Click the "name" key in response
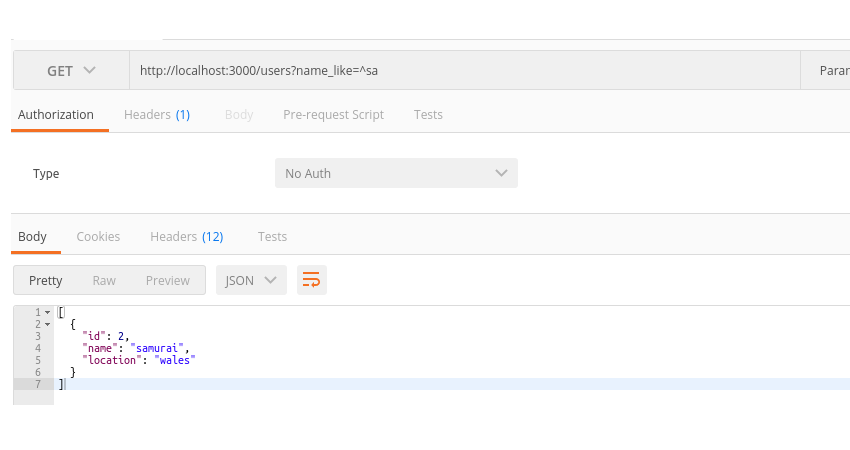 tap(100, 348)
